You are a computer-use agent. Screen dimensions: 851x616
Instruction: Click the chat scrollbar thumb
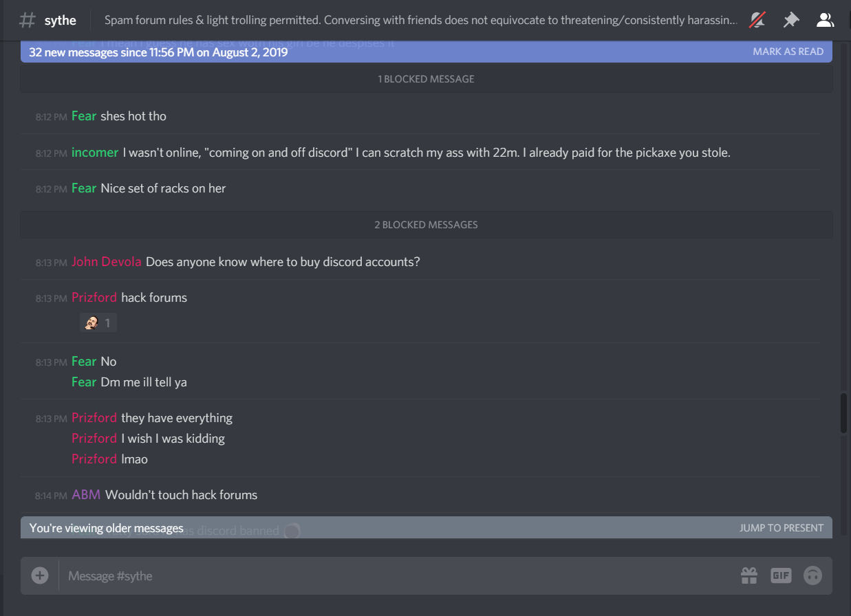[x=844, y=412]
